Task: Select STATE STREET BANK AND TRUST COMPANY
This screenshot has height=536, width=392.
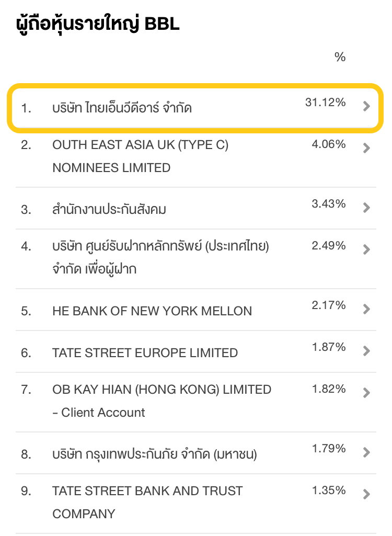Action: (196, 504)
